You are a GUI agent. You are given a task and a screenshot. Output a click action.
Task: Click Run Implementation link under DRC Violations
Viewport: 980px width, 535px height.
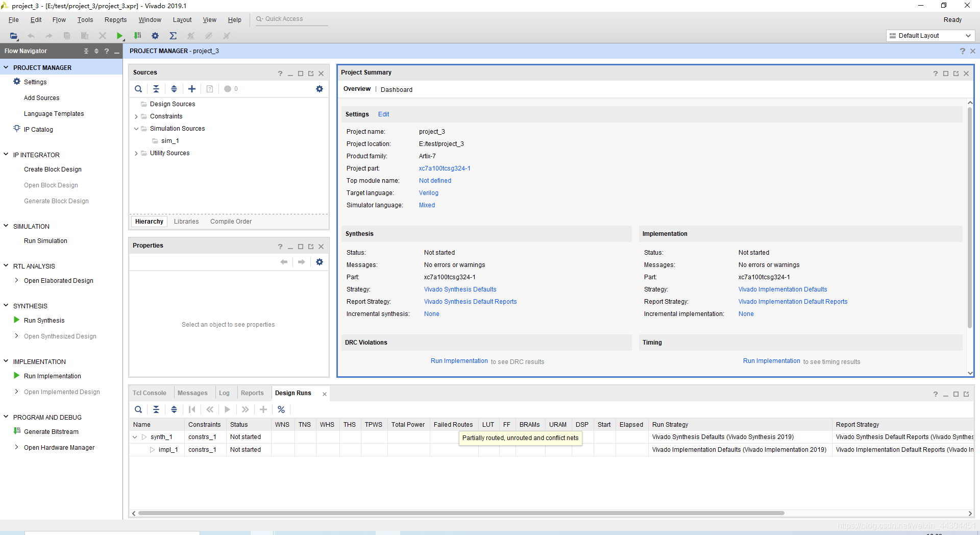(x=459, y=361)
